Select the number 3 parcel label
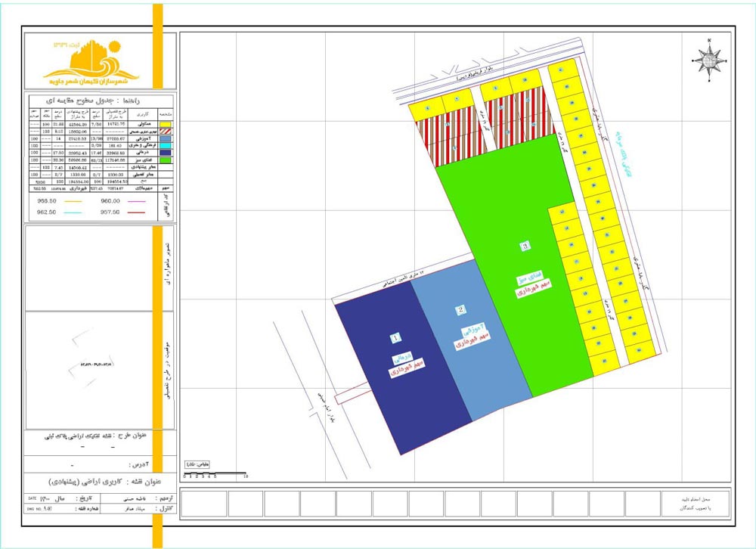 point(526,245)
